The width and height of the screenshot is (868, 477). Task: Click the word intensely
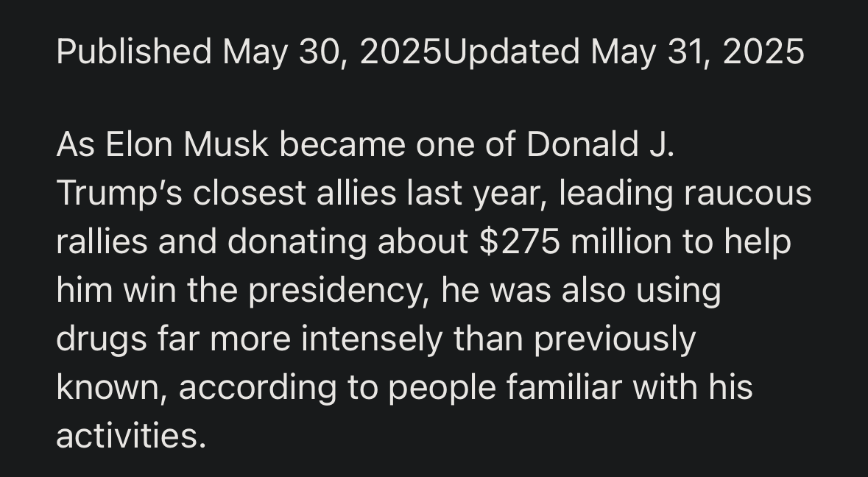(x=372, y=339)
